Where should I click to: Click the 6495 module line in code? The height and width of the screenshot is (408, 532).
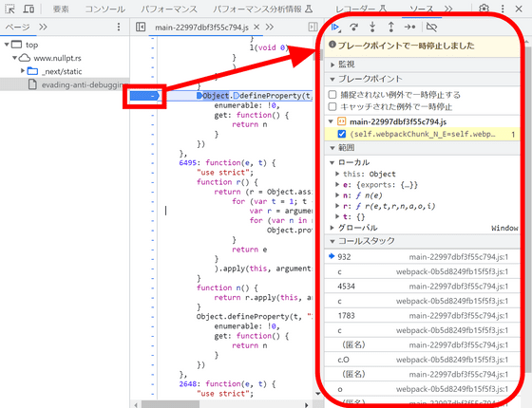[x=227, y=162]
